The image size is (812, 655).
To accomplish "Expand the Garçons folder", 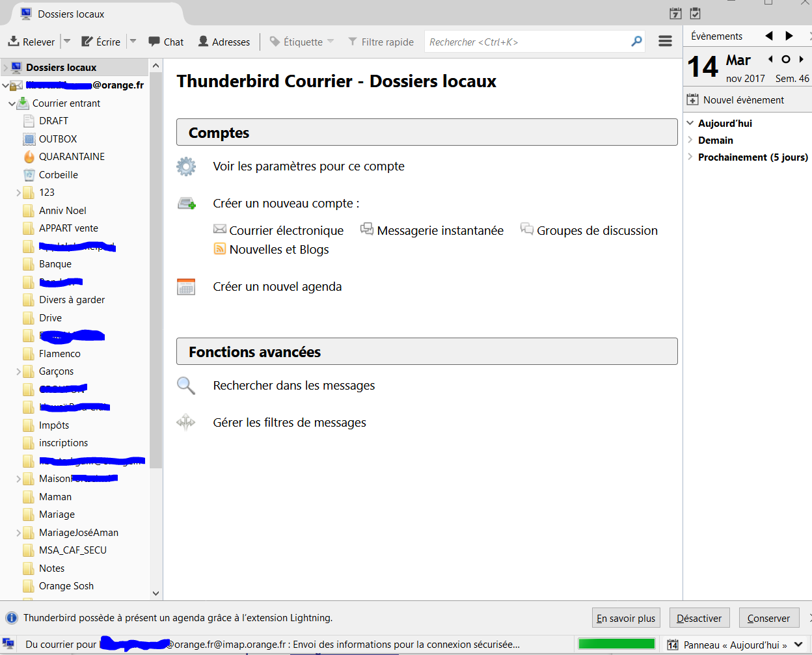I will (18, 371).
